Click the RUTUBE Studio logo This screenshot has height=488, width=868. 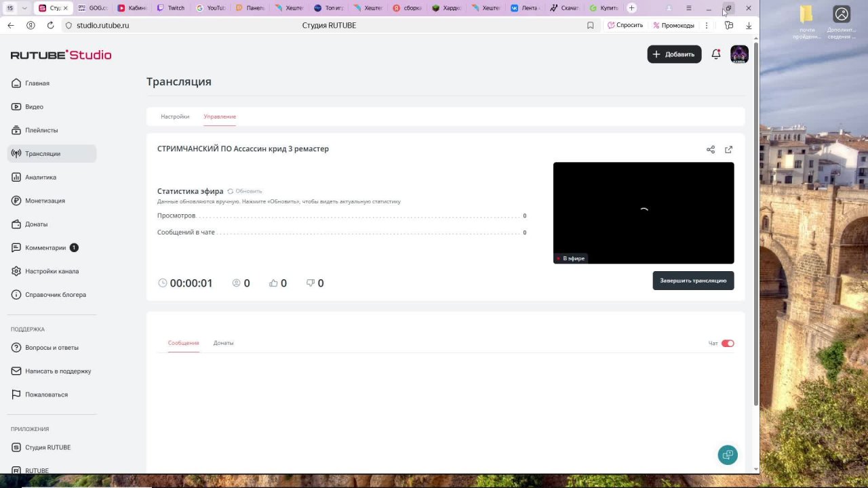click(61, 55)
